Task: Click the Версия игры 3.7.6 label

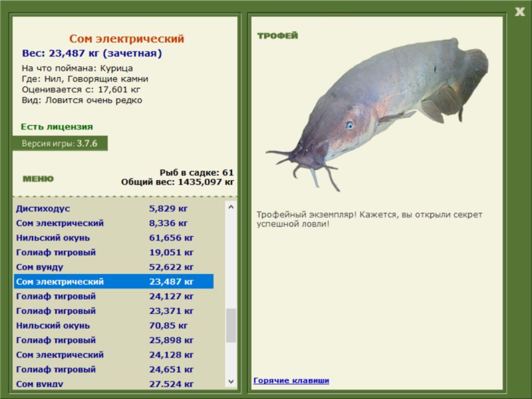Action: 60,143
